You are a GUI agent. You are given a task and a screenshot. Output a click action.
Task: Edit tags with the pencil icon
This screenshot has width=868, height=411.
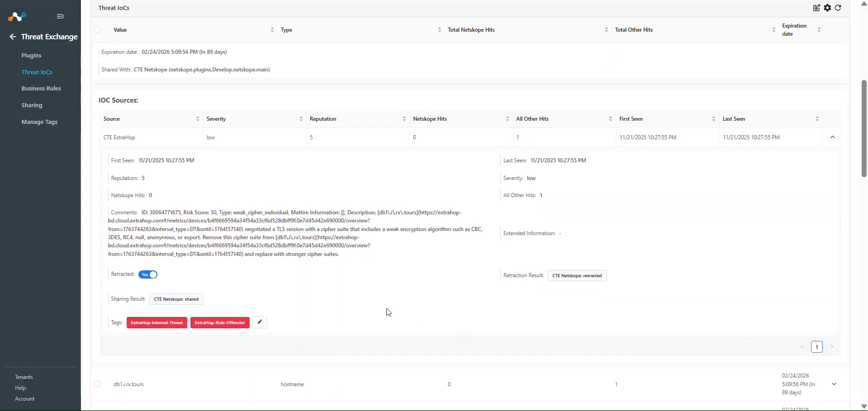[260, 322]
